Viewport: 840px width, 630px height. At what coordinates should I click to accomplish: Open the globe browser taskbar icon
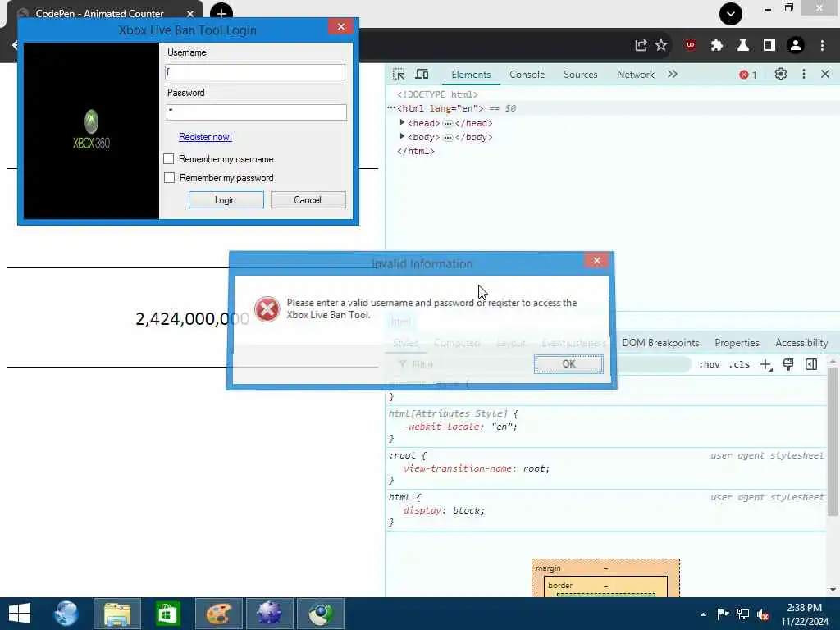click(66, 614)
